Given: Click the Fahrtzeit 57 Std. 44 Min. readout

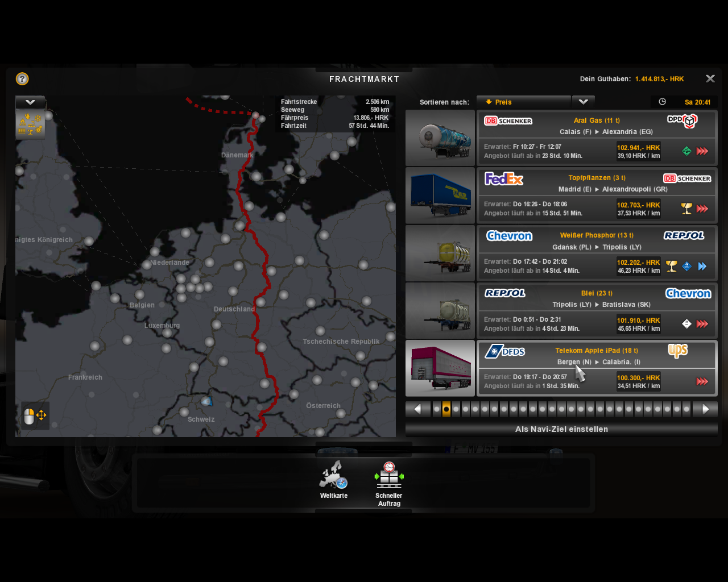Looking at the screenshot, I should [x=335, y=126].
